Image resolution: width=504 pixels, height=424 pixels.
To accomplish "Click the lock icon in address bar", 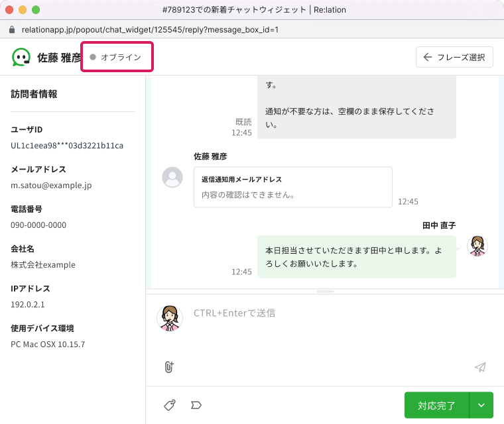I will coord(11,30).
